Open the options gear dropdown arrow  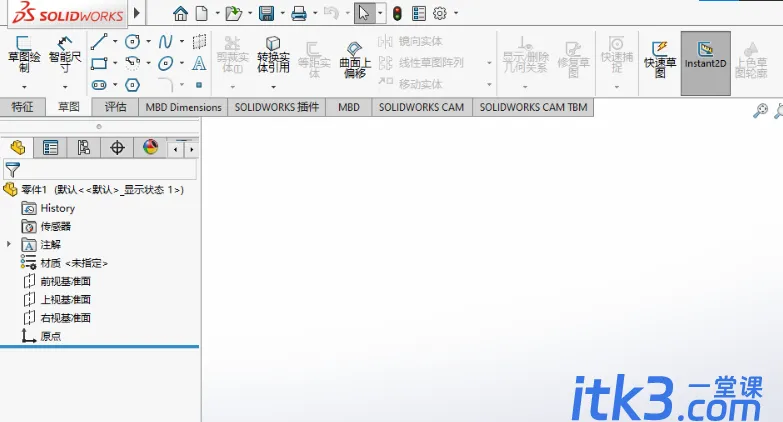click(456, 13)
